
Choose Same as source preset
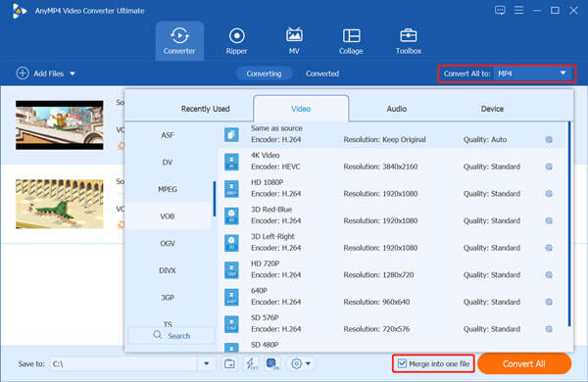(392, 134)
